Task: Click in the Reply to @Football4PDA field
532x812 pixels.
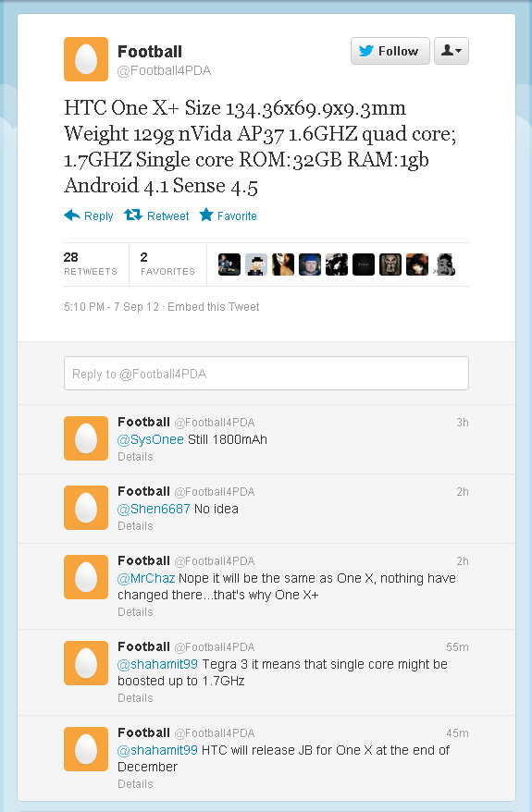Action: tap(266, 374)
